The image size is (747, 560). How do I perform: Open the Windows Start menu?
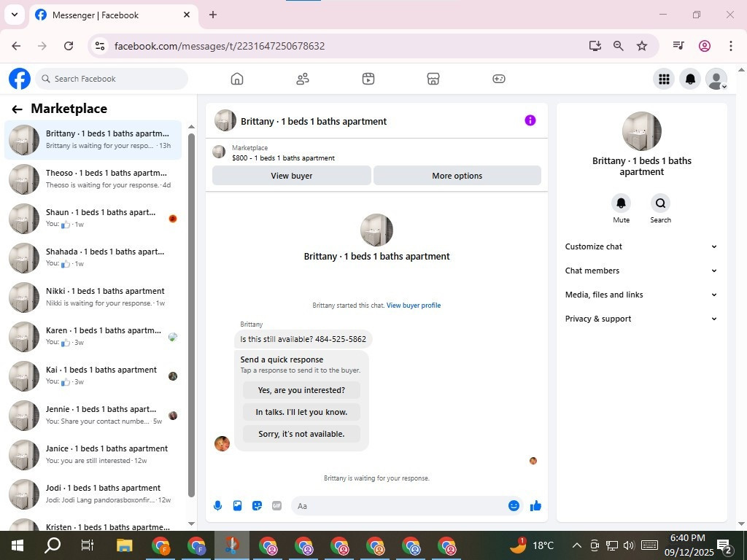coord(18,545)
